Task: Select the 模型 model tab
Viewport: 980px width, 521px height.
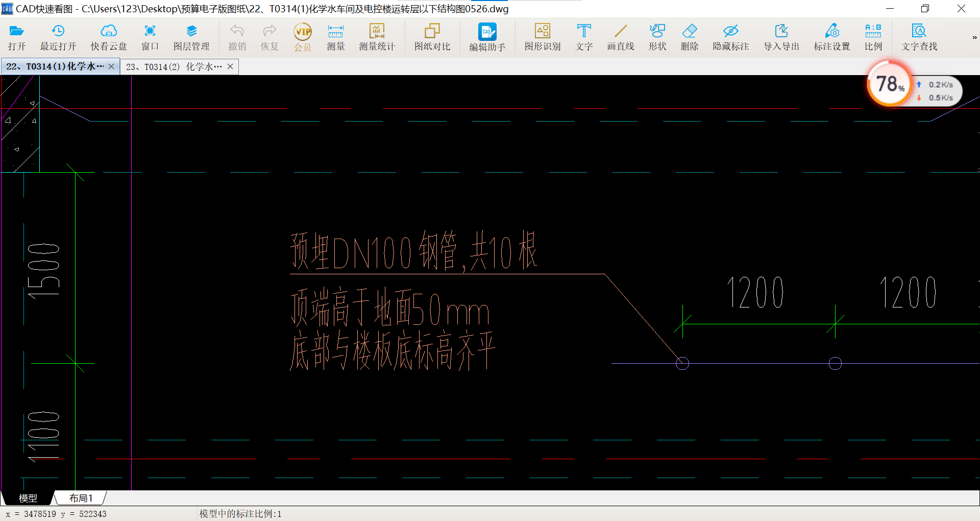Action: [28, 498]
